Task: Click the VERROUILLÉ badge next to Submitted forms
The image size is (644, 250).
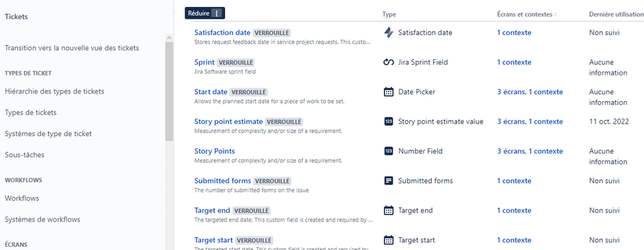Action: click(x=272, y=181)
